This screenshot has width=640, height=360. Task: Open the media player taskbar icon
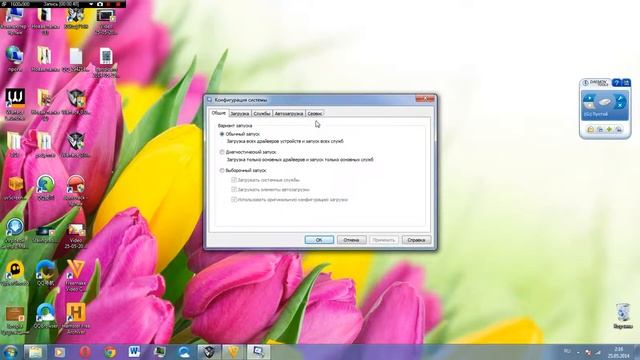[60, 352]
